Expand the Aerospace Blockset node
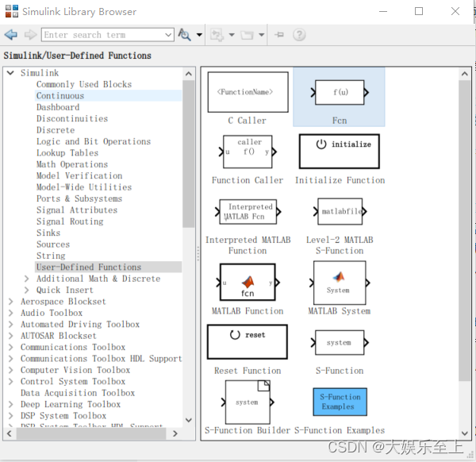Screen dimensions: 476x462 click(x=10, y=302)
